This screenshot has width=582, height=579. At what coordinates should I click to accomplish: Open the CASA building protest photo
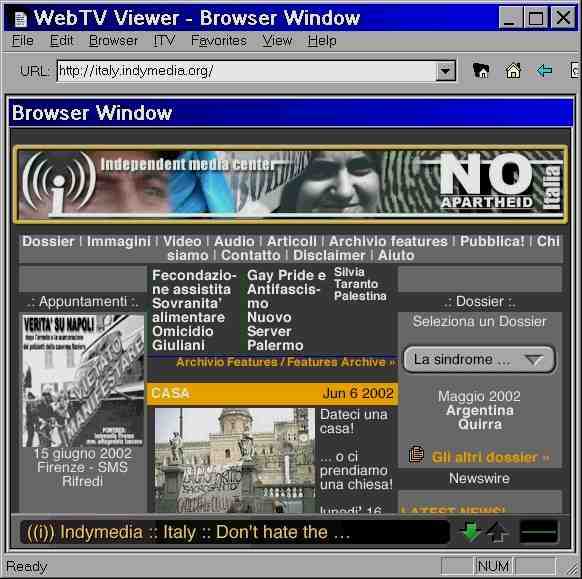coord(235,460)
